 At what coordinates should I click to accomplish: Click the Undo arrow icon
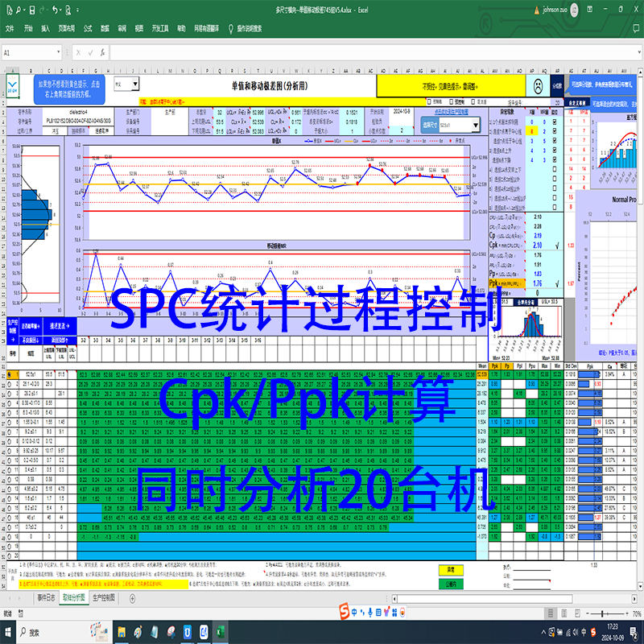[x=55, y=10]
